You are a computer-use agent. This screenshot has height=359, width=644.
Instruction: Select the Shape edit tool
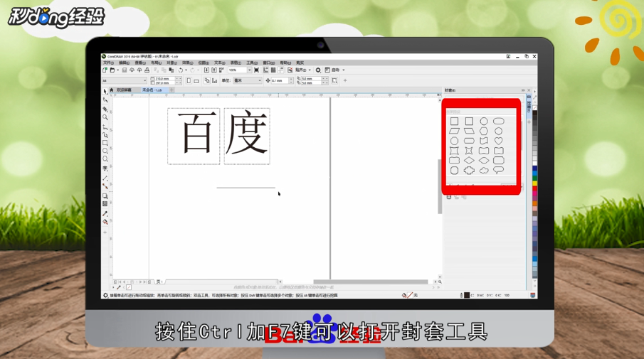[105, 100]
